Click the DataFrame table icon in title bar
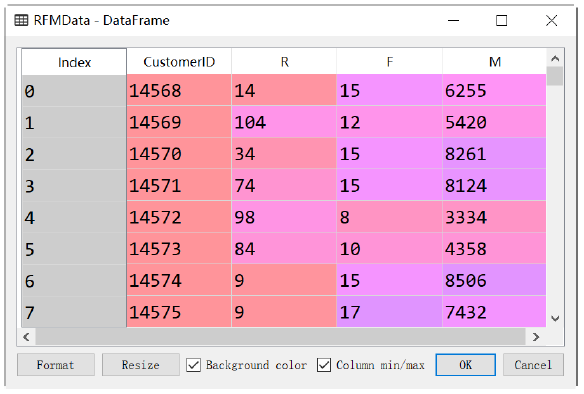This screenshot has width=584, height=394. [21, 20]
